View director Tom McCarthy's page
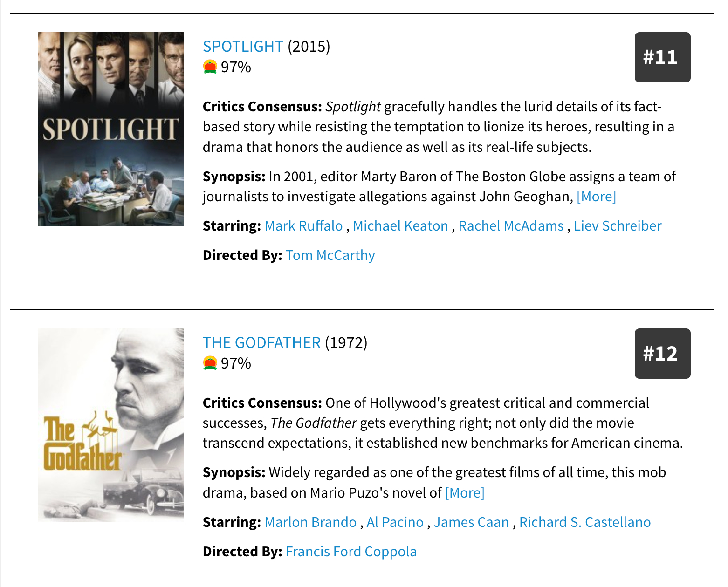The height and width of the screenshot is (587, 728). [x=330, y=255]
